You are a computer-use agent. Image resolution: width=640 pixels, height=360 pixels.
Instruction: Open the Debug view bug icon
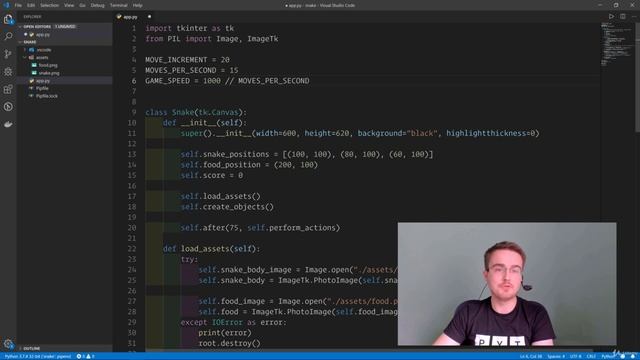click(8, 71)
